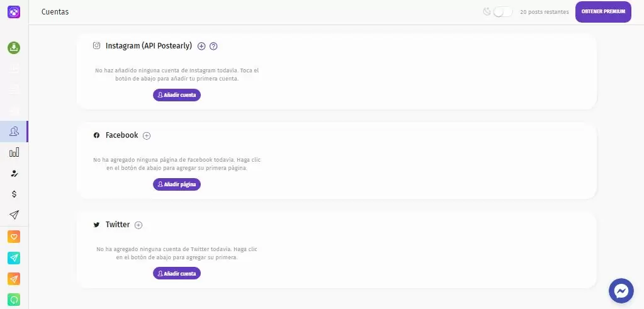Click the orange paper plane sidebar icon
This screenshot has width=644, height=309.
click(14, 279)
